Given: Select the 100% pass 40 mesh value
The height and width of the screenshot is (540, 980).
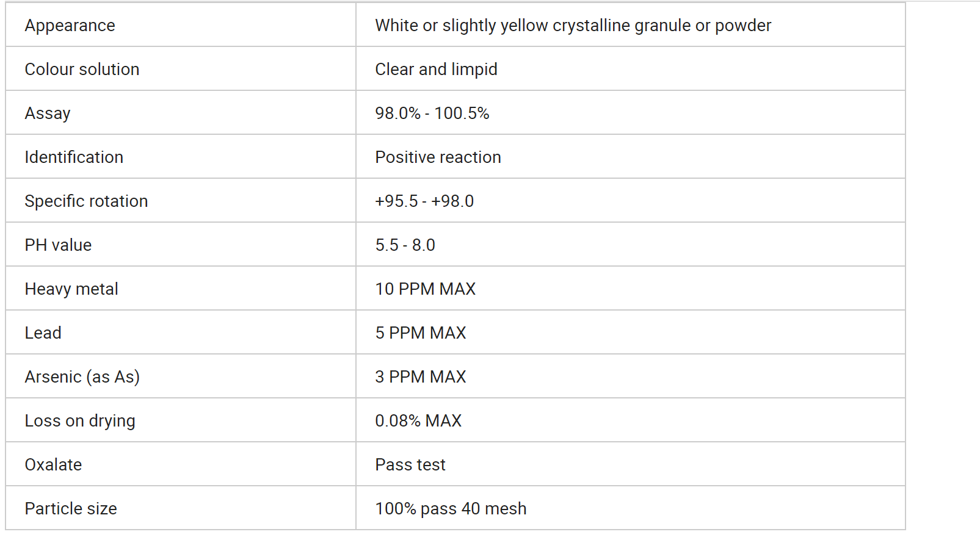Looking at the screenshot, I should [x=451, y=509].
